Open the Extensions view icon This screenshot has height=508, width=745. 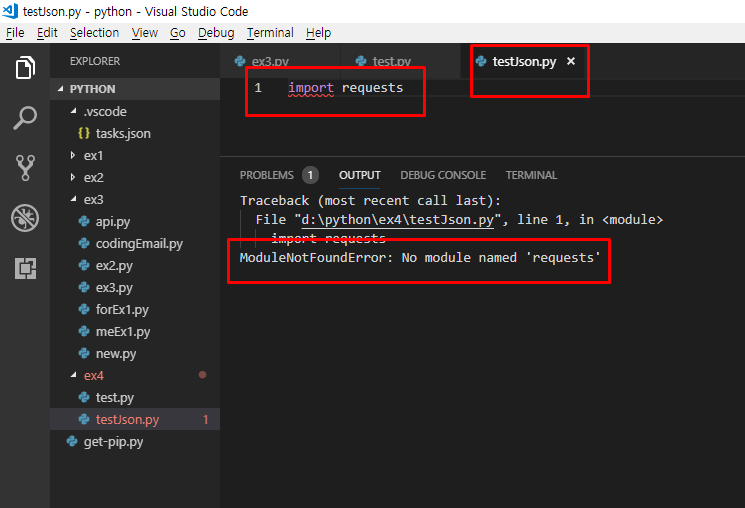pos(25,267)
